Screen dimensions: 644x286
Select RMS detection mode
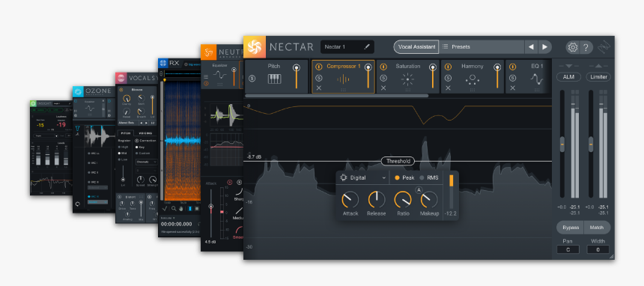point(429,178)
